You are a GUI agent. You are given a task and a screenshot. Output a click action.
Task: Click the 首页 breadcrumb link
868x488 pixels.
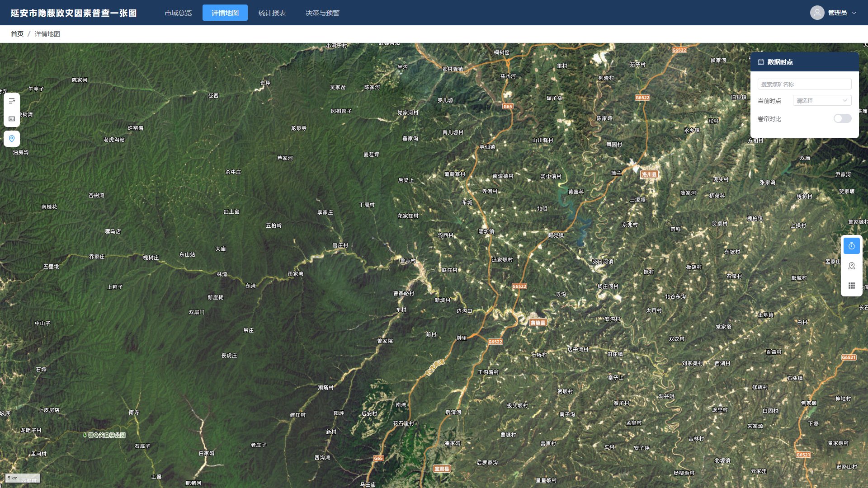tap(17, 34)
